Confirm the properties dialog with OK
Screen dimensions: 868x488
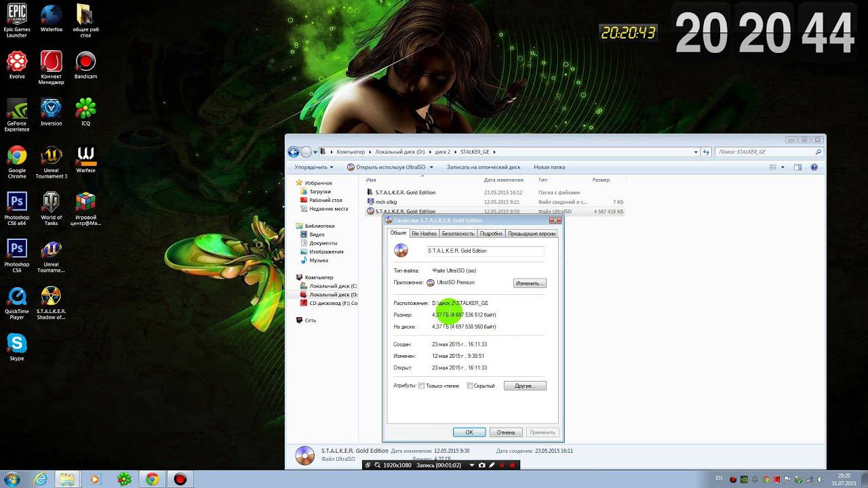[x=469, y=432]
